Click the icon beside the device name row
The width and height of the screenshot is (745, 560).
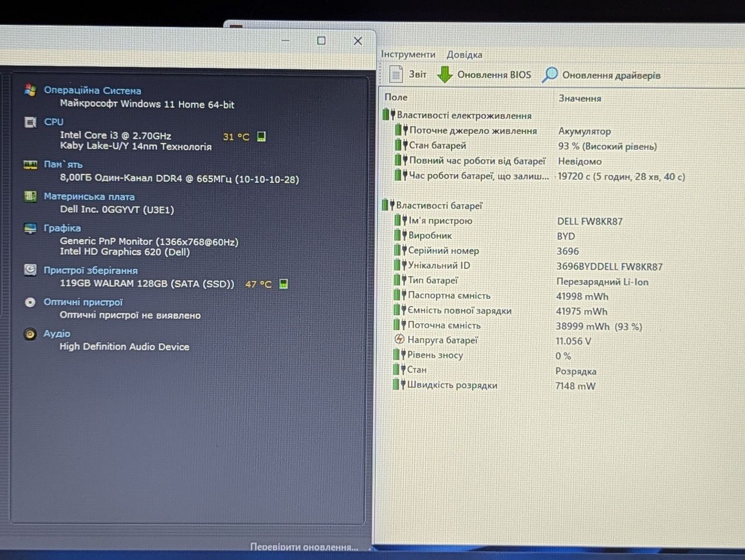tap(400, 220)
